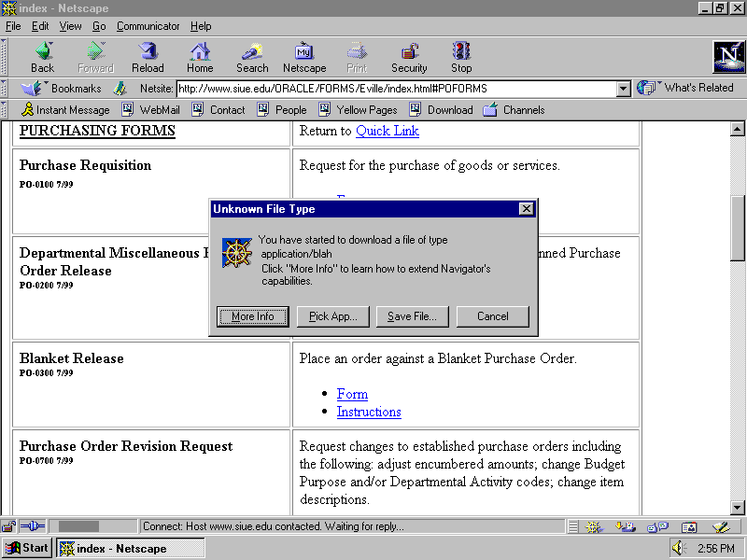Open Blanket Release Instructions link
Screen dimensions: 747x560
click(369, 412)
